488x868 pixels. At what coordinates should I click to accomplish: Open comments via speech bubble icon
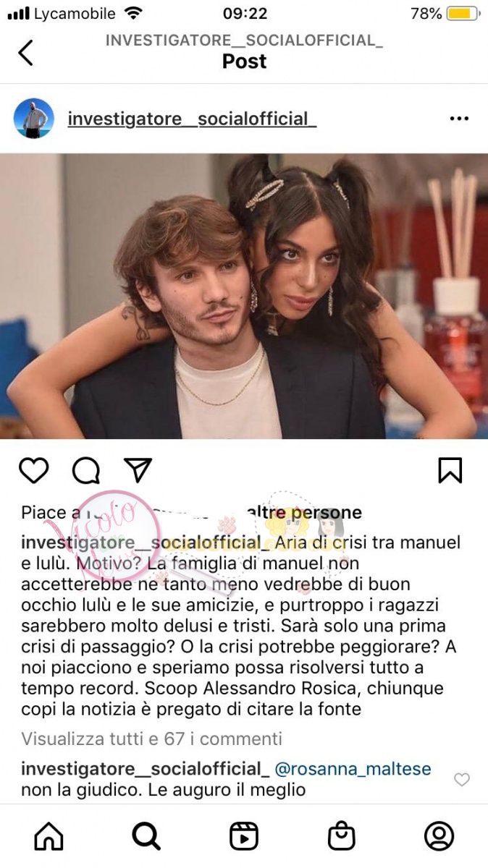coord(86,471)
